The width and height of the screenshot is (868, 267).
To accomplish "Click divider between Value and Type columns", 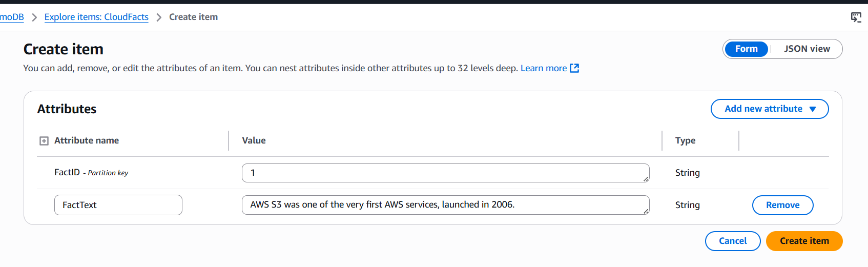I will point(662,140).
